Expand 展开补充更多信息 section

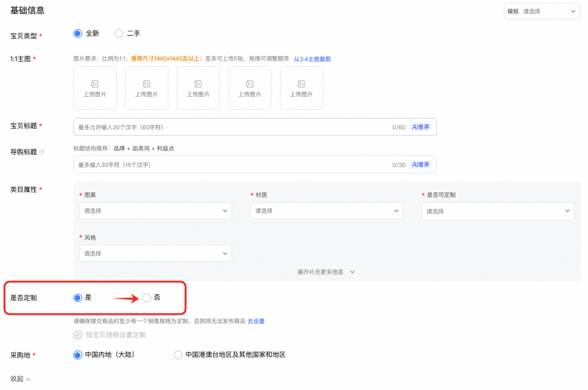[325, 272]
